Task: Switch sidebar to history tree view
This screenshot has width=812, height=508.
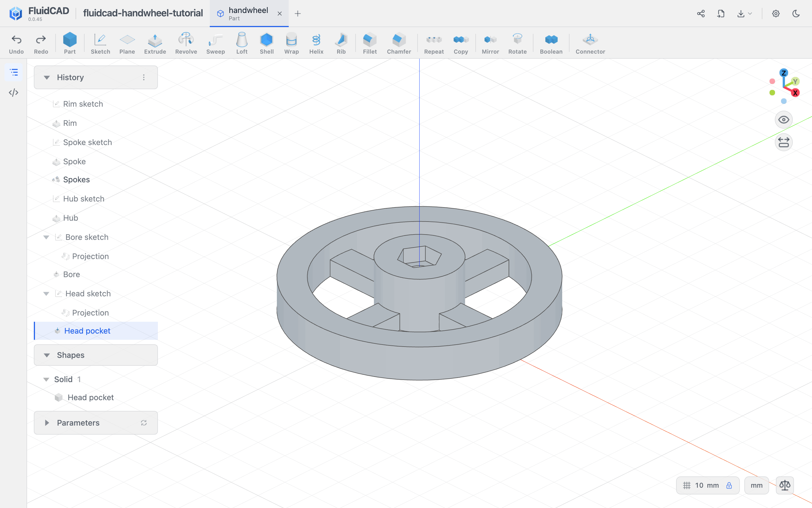Action: pos(14,72)
